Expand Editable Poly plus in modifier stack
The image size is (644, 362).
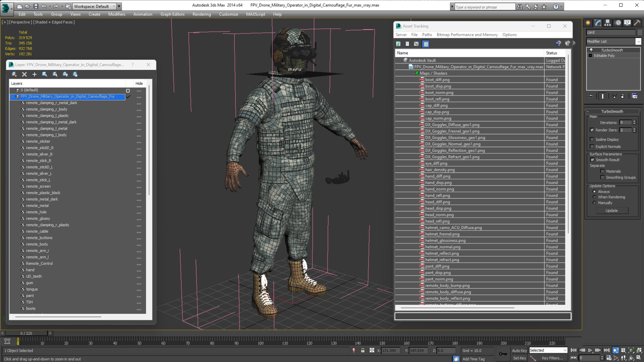pyautogui.click(x=590, y=55)
